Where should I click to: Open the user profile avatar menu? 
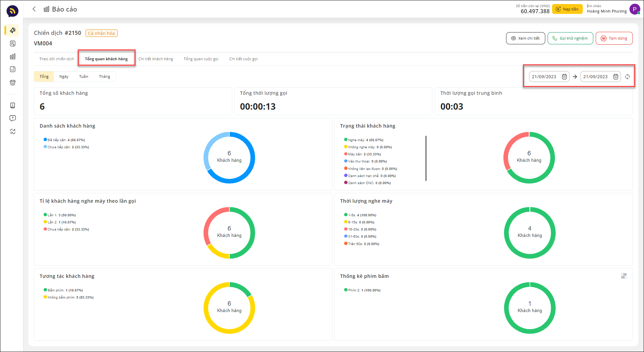point(635,9)
